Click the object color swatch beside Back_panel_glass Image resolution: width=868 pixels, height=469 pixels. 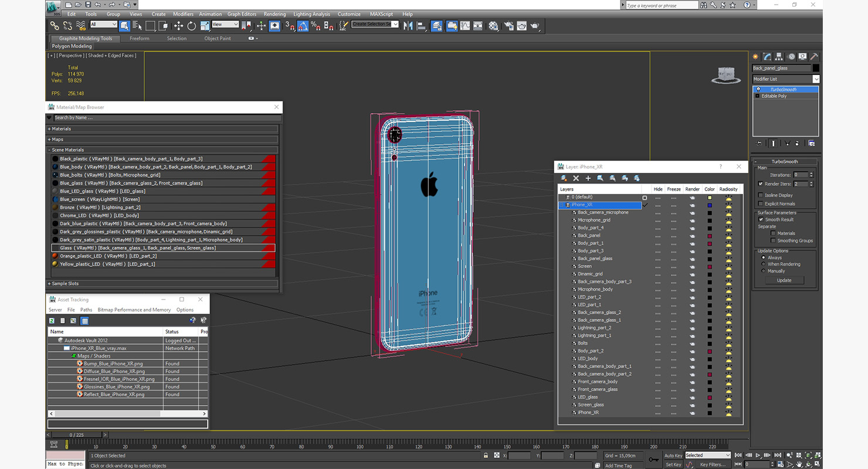tap(816, 68)
